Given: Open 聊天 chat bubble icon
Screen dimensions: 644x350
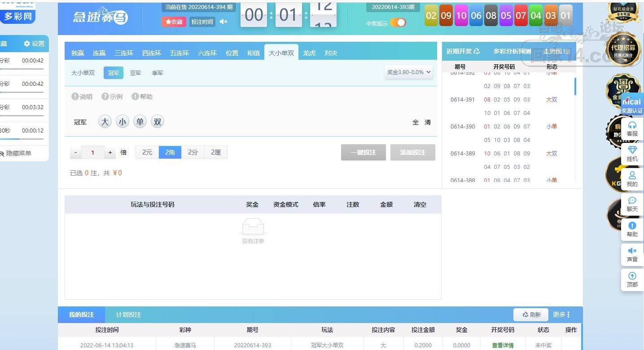Looking at the screenshot, I should point(632,204).
